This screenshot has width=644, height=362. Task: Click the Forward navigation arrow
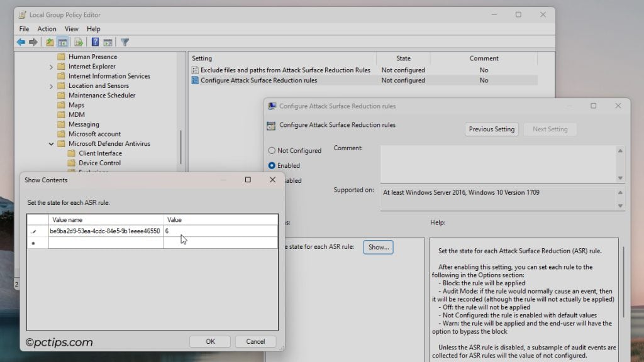(x=33, y=42)
